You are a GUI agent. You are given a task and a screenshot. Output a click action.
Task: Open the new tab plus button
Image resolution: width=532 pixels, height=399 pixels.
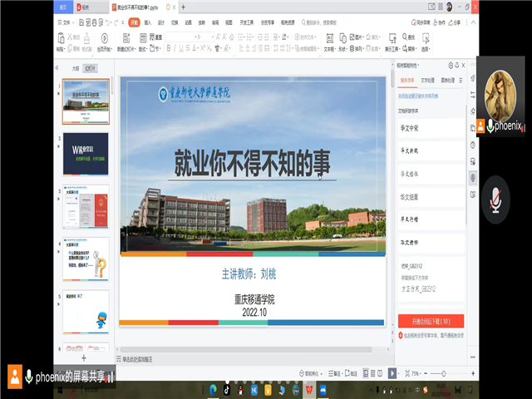coord(183,7)
